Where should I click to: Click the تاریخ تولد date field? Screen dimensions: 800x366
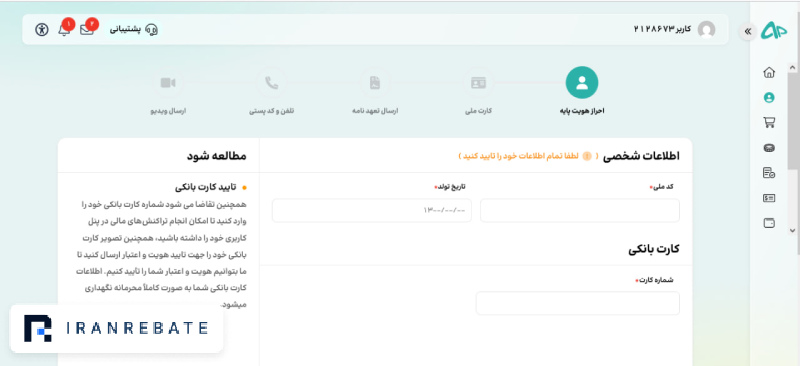[372, 210]
